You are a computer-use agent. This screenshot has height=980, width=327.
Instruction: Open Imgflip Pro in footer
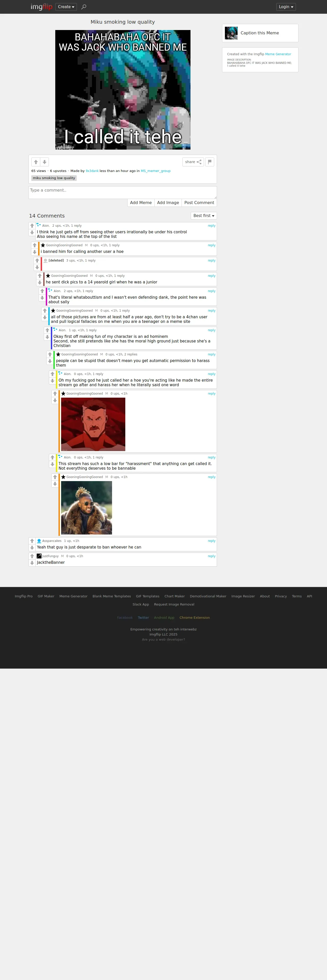(x=24, y=597)
